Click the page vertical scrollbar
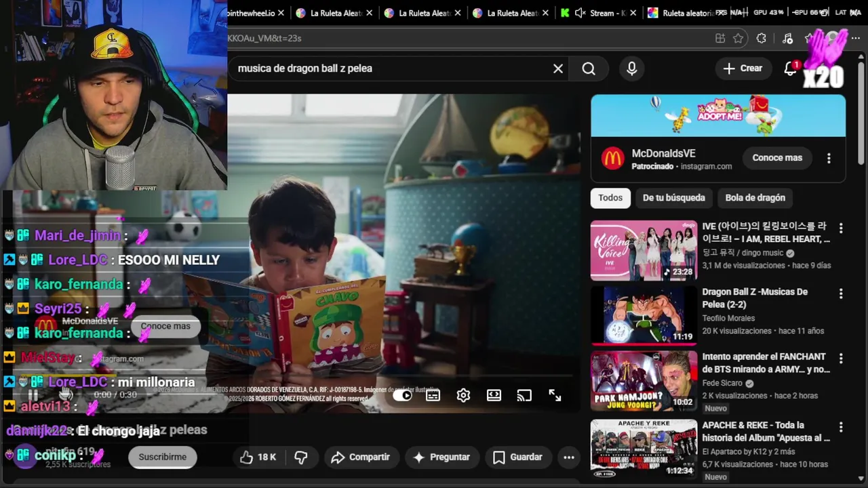Screen dimensions: 868x488 862,115
